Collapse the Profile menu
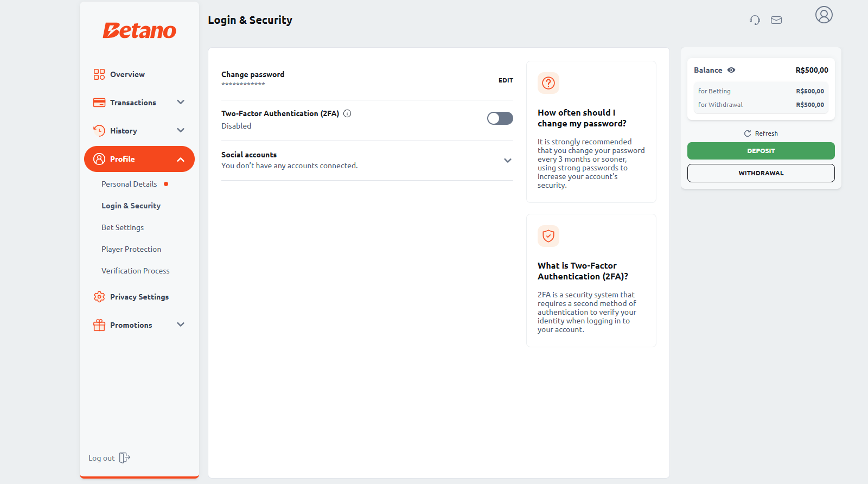The image size is (868, 484). coord(181,160)
